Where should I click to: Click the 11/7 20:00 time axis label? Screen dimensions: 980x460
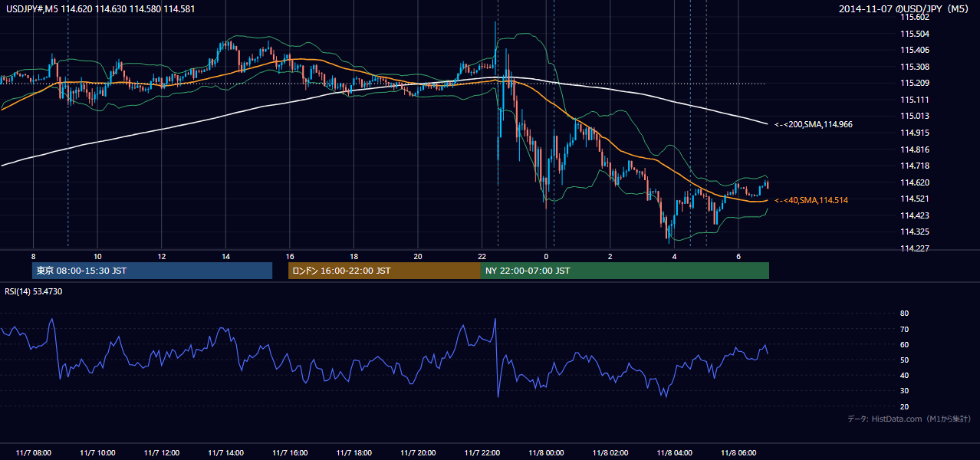(x=417, y=453)
